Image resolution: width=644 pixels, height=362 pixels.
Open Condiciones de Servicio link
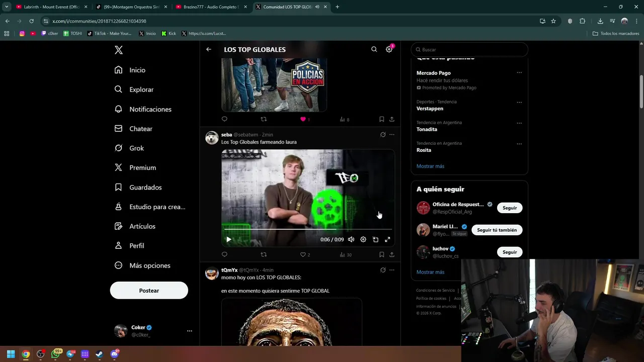point(435,290)
